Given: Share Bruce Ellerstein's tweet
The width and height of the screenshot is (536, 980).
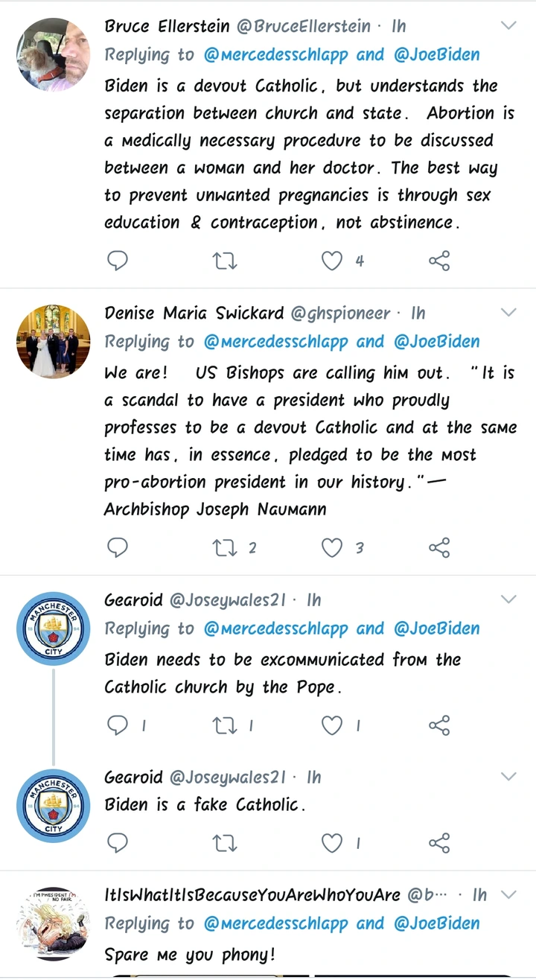Looking at the screenshot, I should 439,261.
